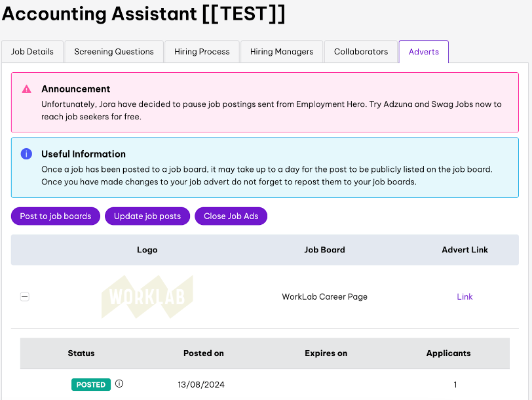Click the Expires on column header
The height and width of the screenshot is (400, 532).
[x=326, y=353]
